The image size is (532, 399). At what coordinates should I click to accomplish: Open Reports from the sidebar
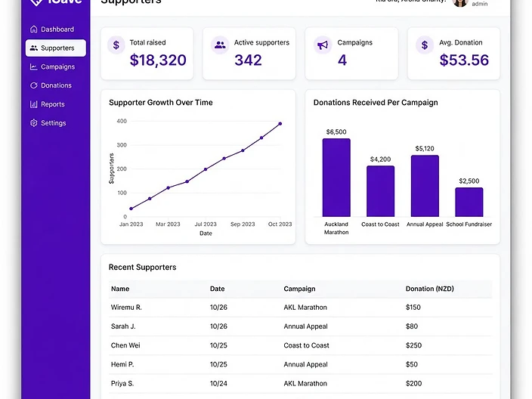(56, 104)
